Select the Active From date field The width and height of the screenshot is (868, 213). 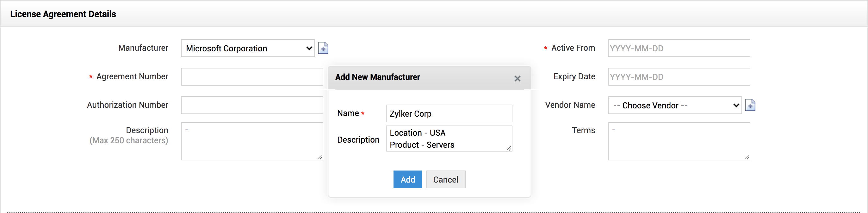click(679, 48)
